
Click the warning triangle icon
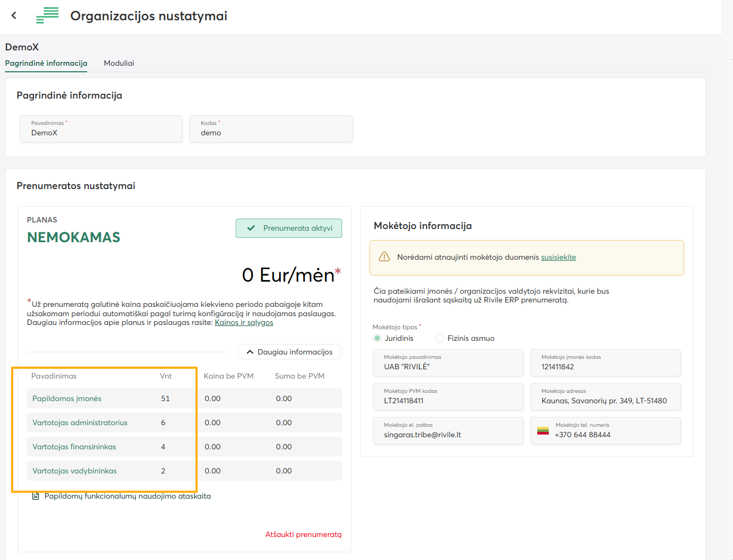(x=384, y=257)
